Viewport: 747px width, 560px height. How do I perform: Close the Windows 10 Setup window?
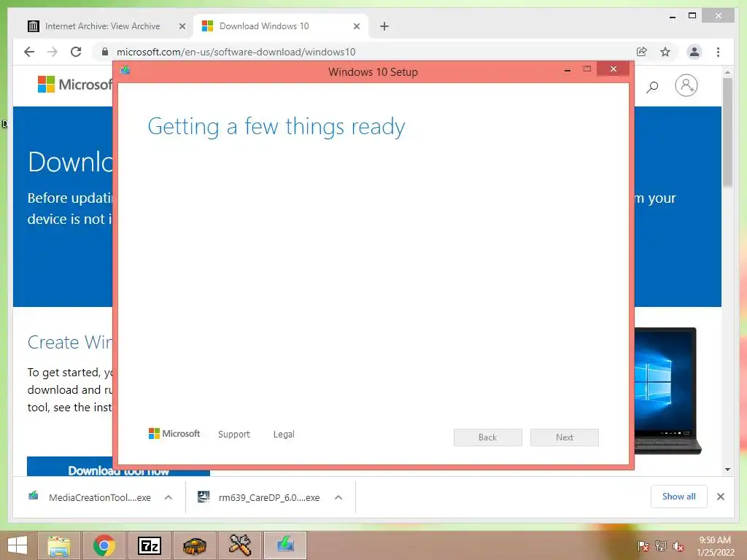(x=613, y=69)
